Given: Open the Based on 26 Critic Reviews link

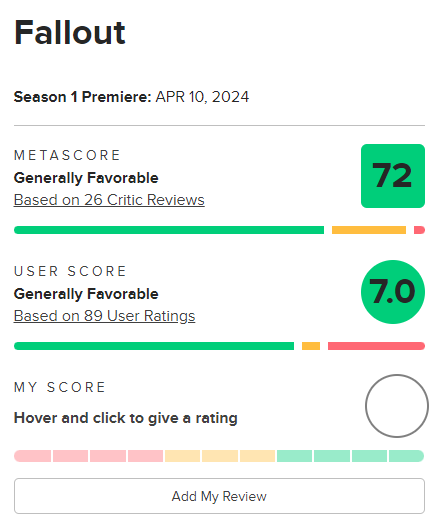Looking at the screenshot, I should 109,200.
